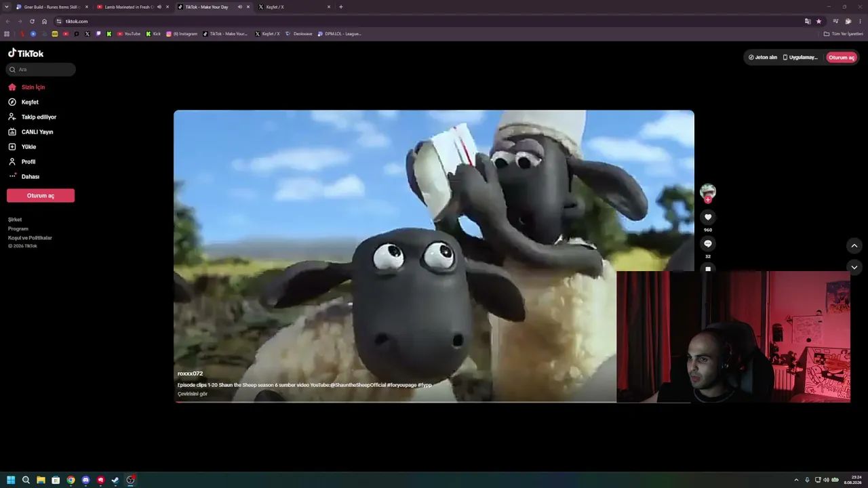Screen dimensions: 868x488
Task: Click Çevirisini gör translation link
Action: [193, 394]
